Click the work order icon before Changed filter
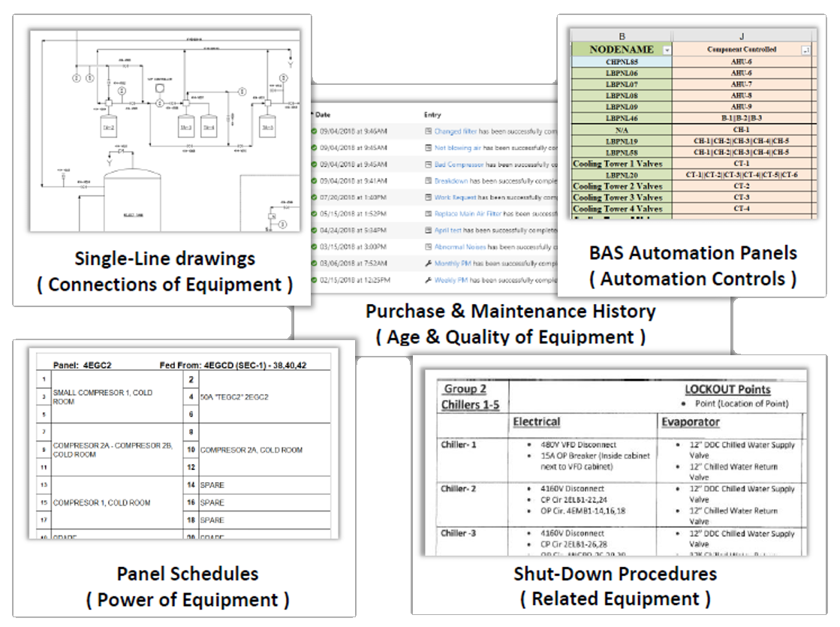 coord(428,131)
